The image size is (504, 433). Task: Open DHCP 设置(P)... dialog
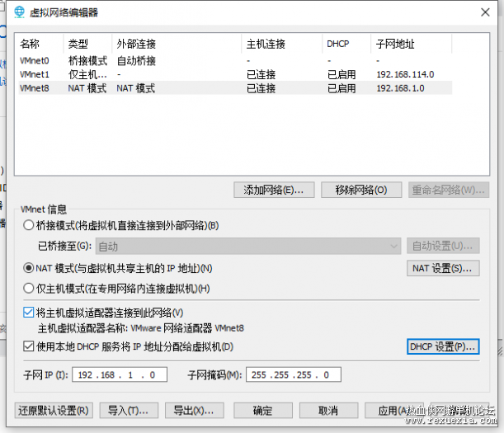coord(443,346)
